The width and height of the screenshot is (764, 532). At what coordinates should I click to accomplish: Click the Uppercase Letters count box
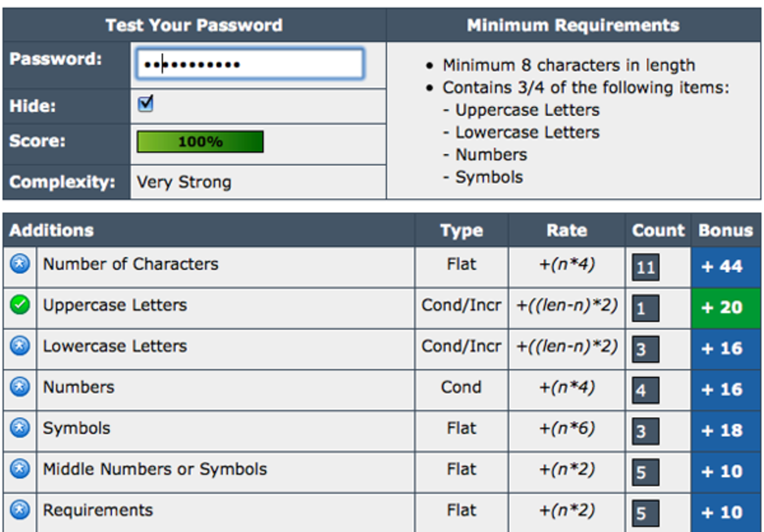click(646, 308)
